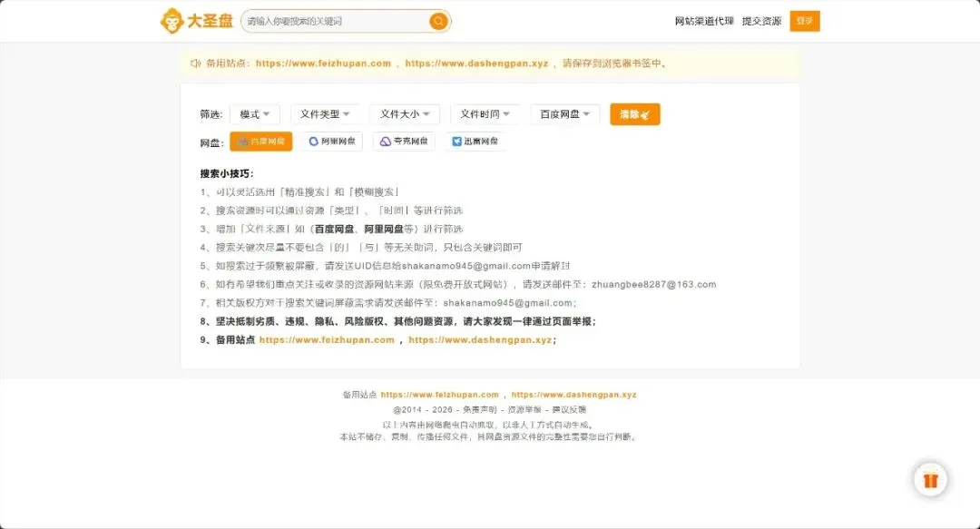Open the 免责声明 footer link

(479, 409)
